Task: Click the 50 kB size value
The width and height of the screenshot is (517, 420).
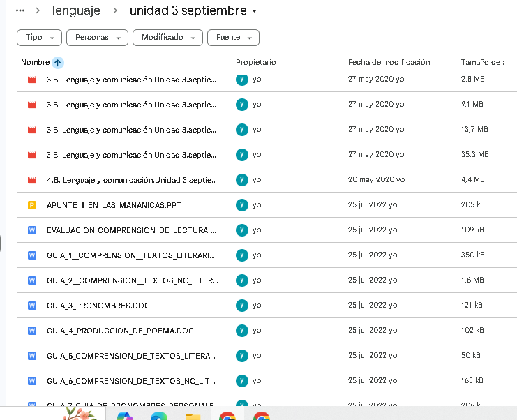Action: (470, 354)
